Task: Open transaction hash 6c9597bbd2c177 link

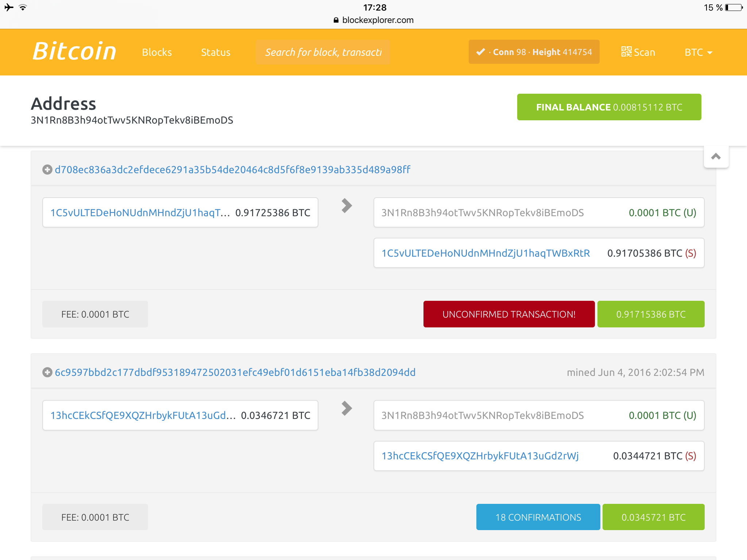Action: point(235,372)
